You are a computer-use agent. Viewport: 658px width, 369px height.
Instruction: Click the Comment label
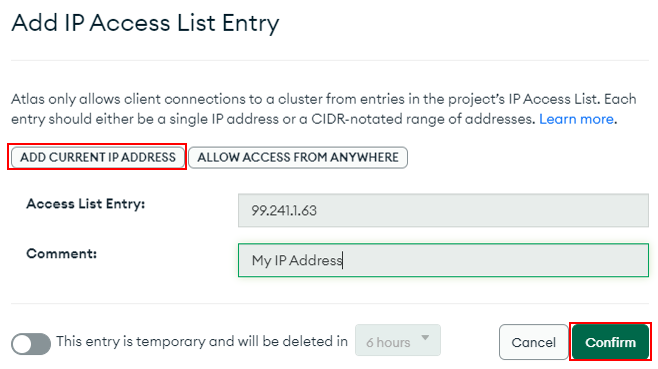coord(62,254)
